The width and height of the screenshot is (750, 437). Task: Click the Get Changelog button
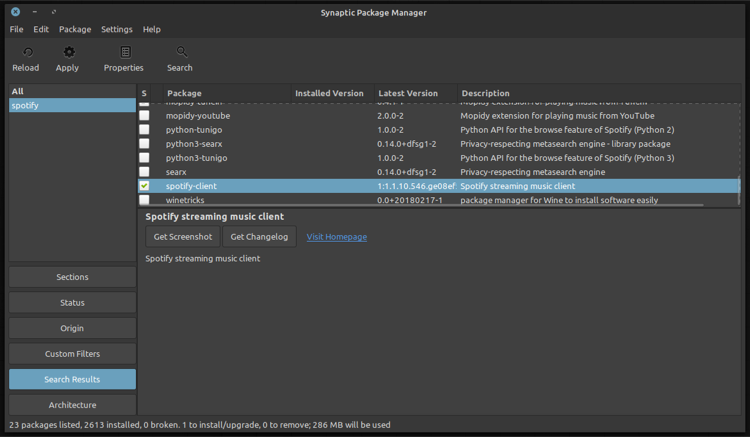click(x=259, y=237)
